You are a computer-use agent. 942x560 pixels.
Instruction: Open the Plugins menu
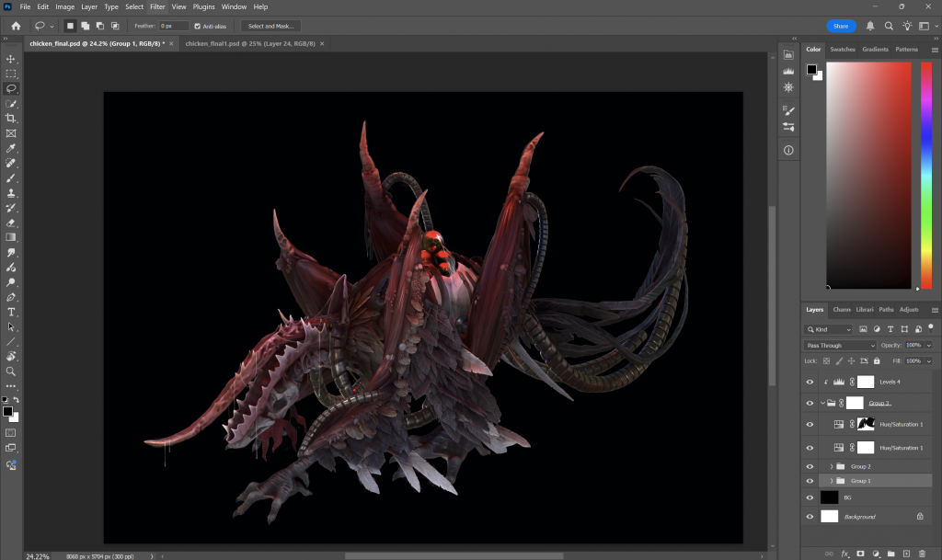pyautogui.click(x=203, y=6)
